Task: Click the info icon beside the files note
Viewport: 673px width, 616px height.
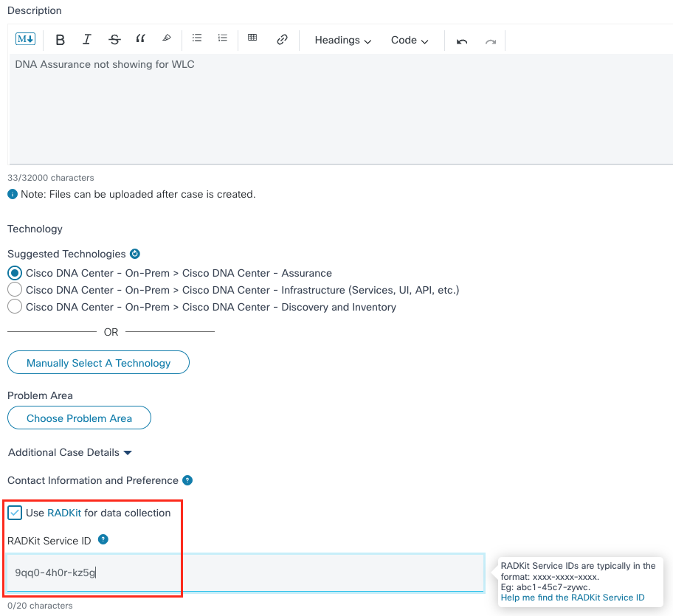Action: click(13, 194)
